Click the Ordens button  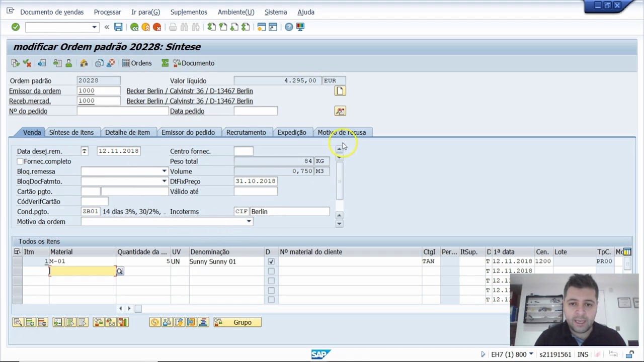point(137,63)
